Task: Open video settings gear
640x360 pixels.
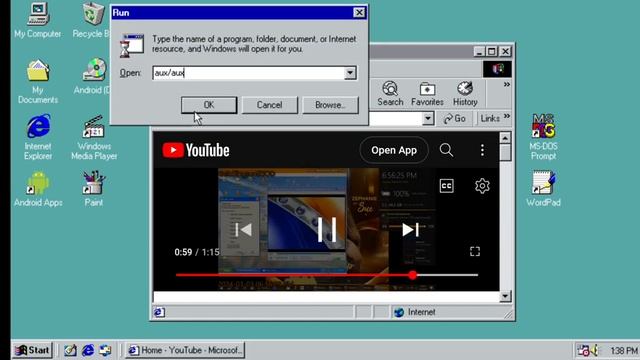Action: tap(482, 186)
